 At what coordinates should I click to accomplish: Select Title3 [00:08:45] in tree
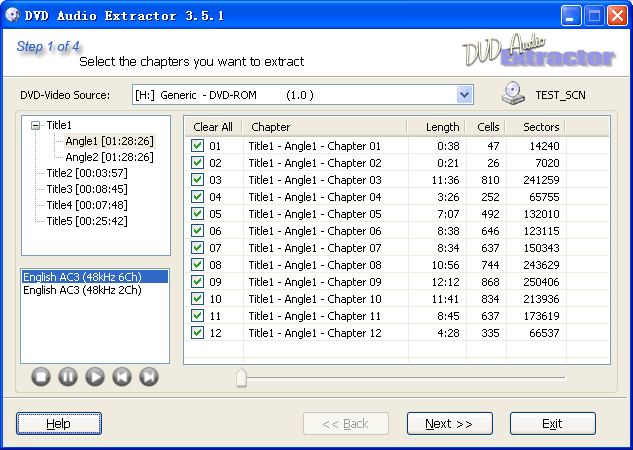tap(87, 189)
